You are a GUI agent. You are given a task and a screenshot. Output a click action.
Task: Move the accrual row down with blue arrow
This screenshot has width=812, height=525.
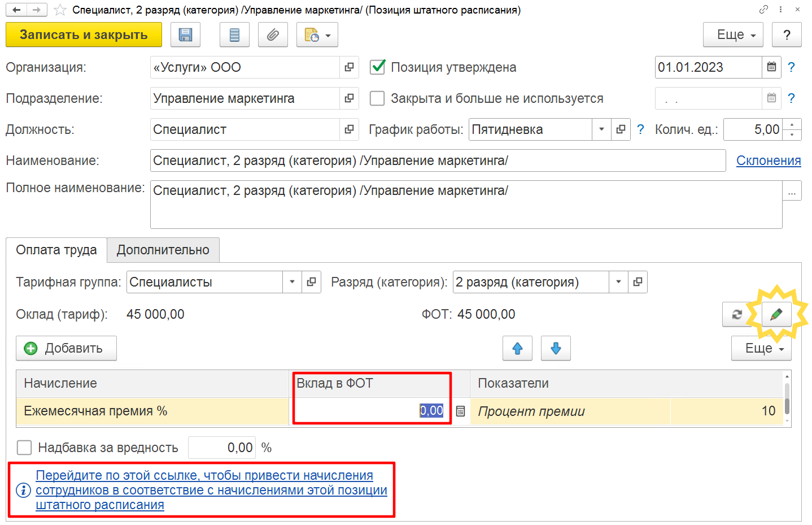tap(556, 348)
